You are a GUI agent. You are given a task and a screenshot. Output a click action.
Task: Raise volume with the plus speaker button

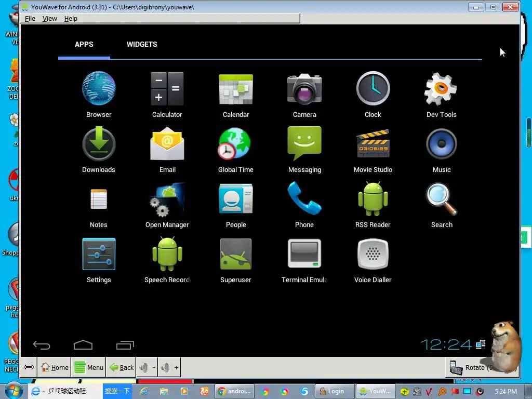point(169,367)
